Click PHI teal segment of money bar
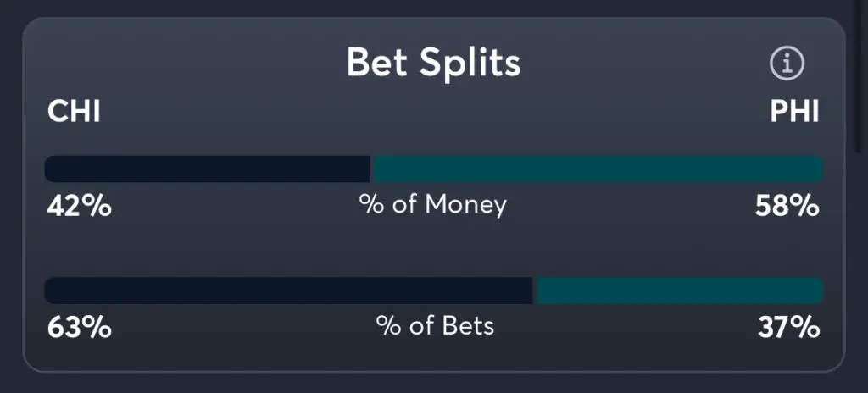 [598, 169]
